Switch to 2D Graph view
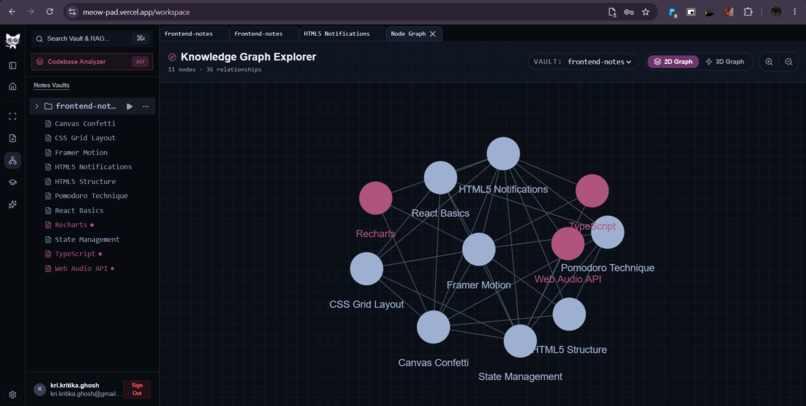 point(673,62)
